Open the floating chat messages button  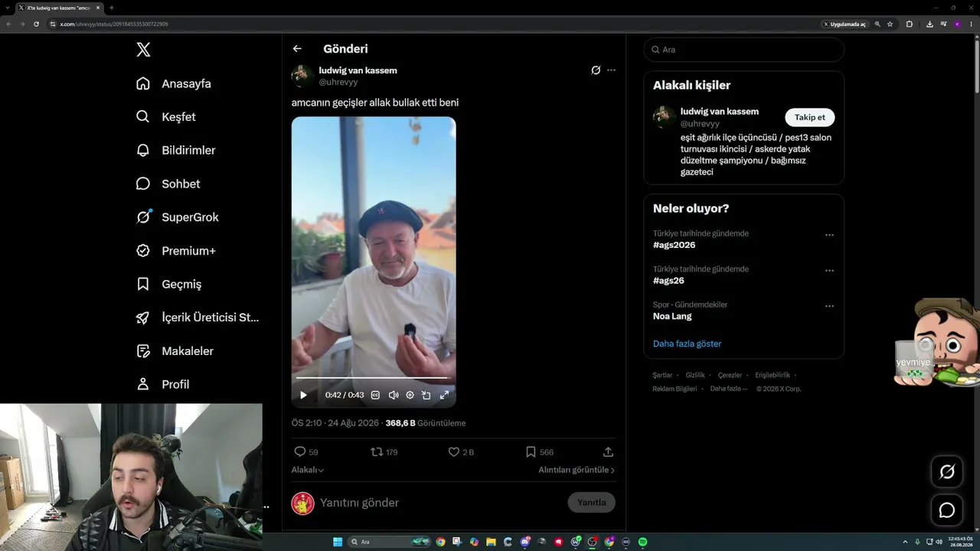pos(947,510)
